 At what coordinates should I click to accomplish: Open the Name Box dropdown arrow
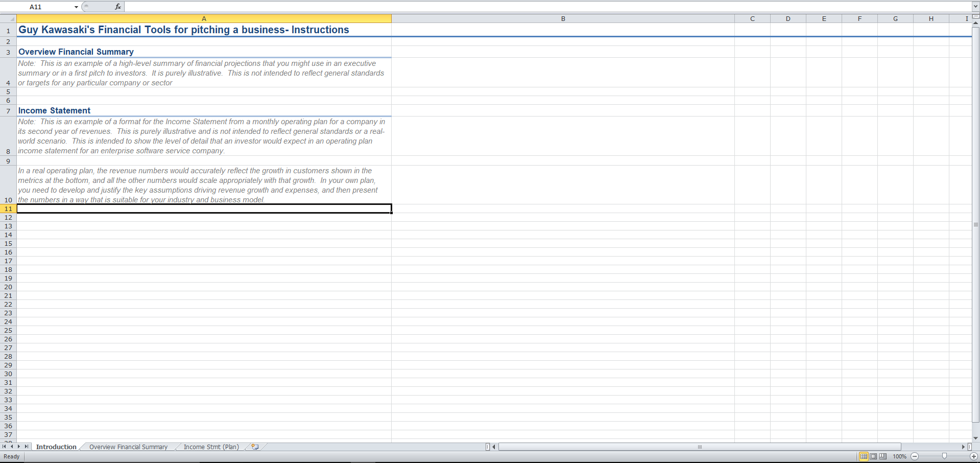coord(76,7)
